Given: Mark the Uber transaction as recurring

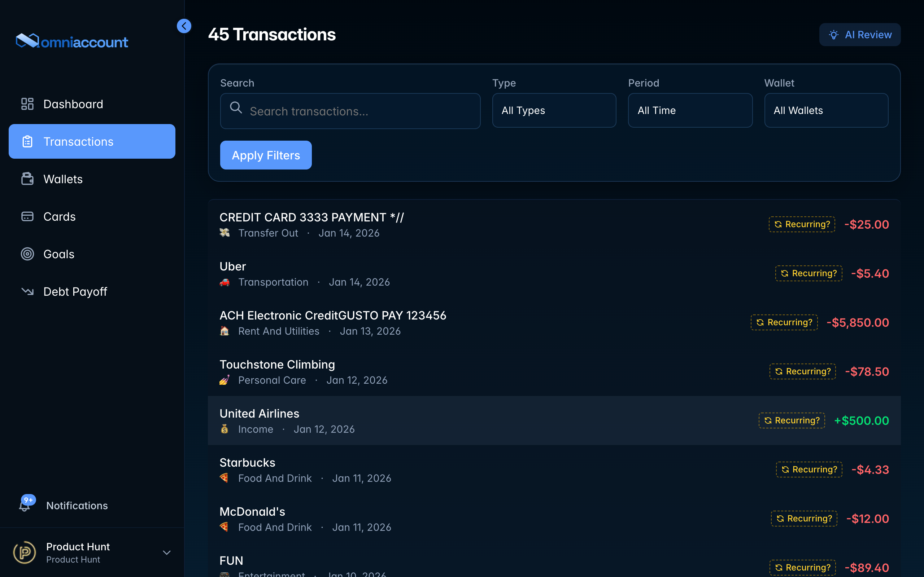Looking at the screenshot, I should click(x=808, y=273).
